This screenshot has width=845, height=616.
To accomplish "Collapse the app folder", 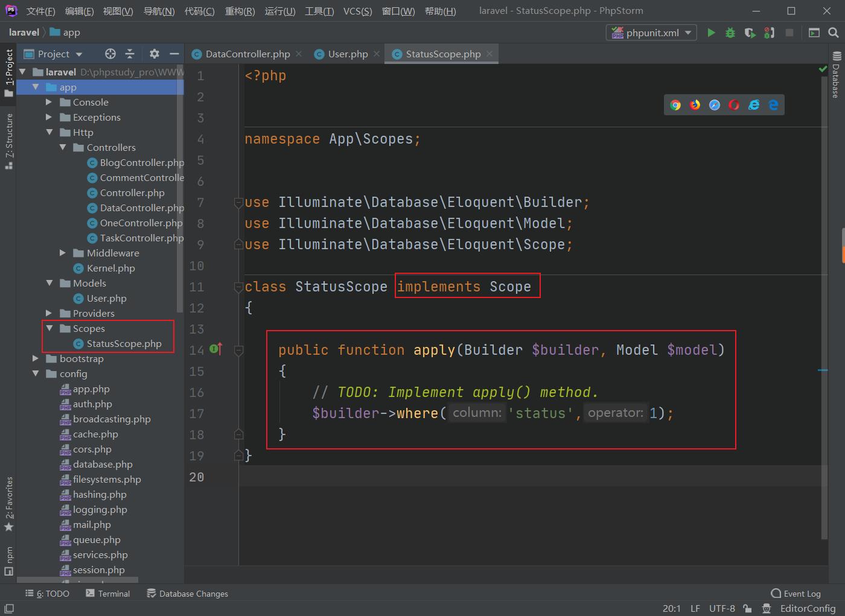I will click(36, 87).
